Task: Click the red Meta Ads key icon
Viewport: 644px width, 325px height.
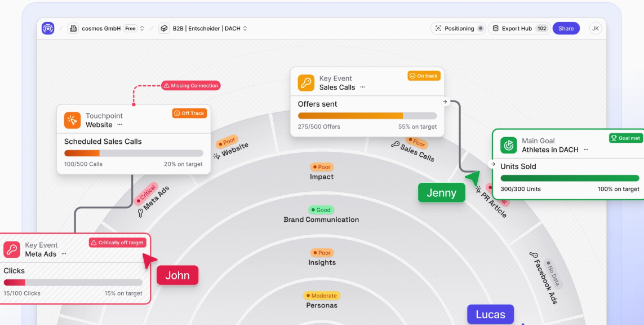Action: (x=12, y=249)
